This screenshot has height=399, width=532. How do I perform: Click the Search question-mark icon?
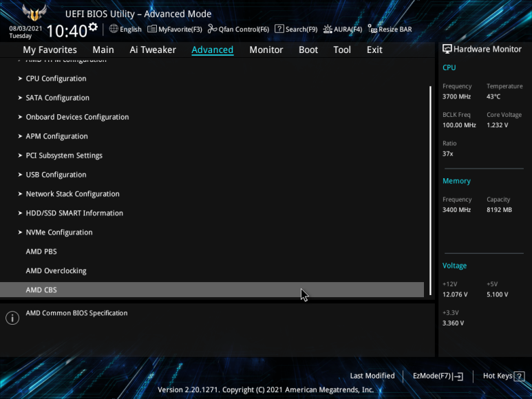click(279, 29)
